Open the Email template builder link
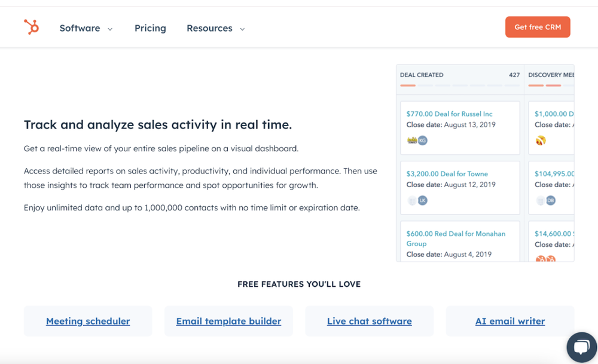This screenshot has width=598, height=364. pos(228,321)
